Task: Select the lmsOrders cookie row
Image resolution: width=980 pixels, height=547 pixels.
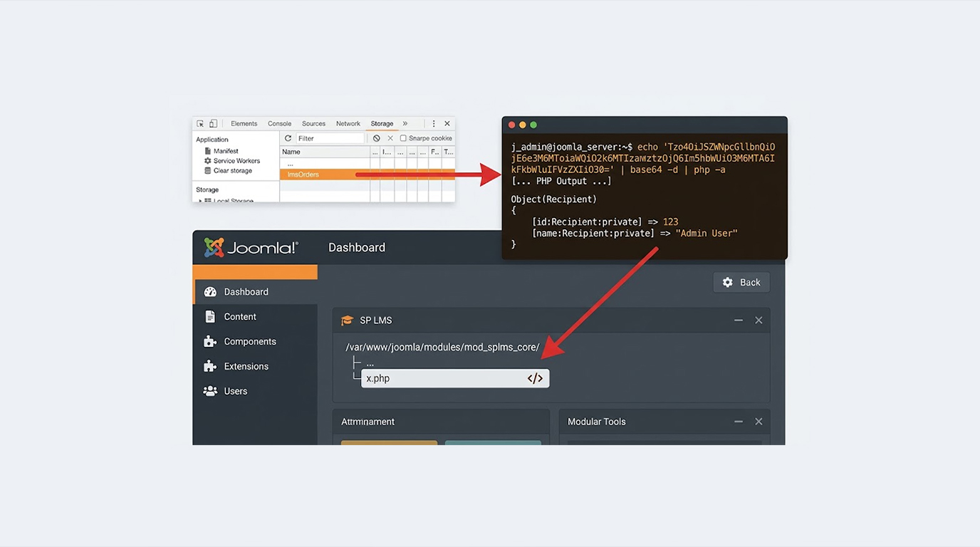Action: tap(367, 174)
